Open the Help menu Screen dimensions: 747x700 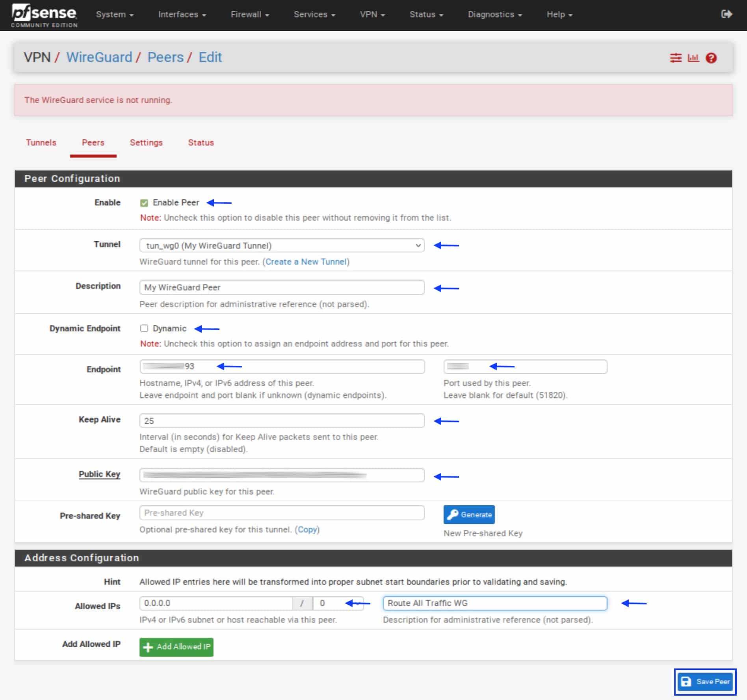(559, 15)
